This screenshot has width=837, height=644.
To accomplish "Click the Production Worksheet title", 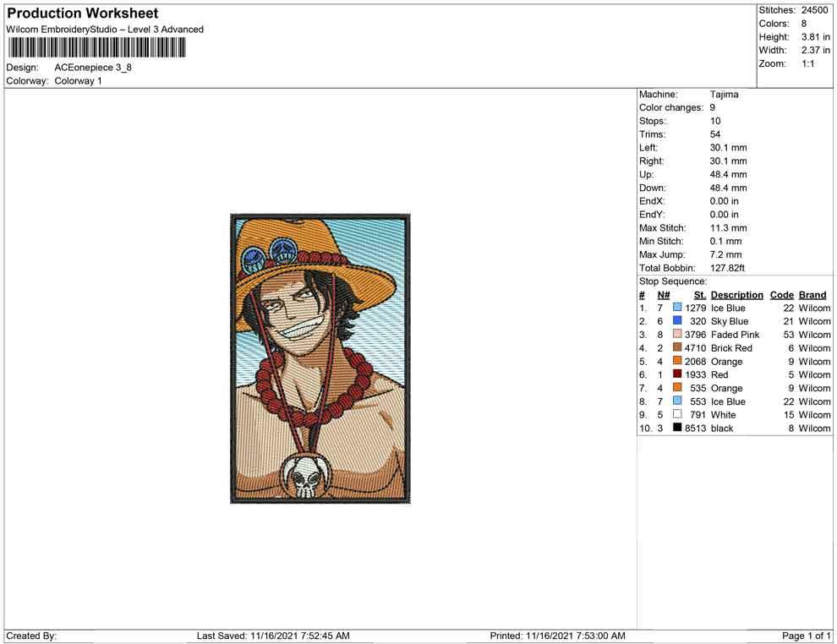I will 83,14.
